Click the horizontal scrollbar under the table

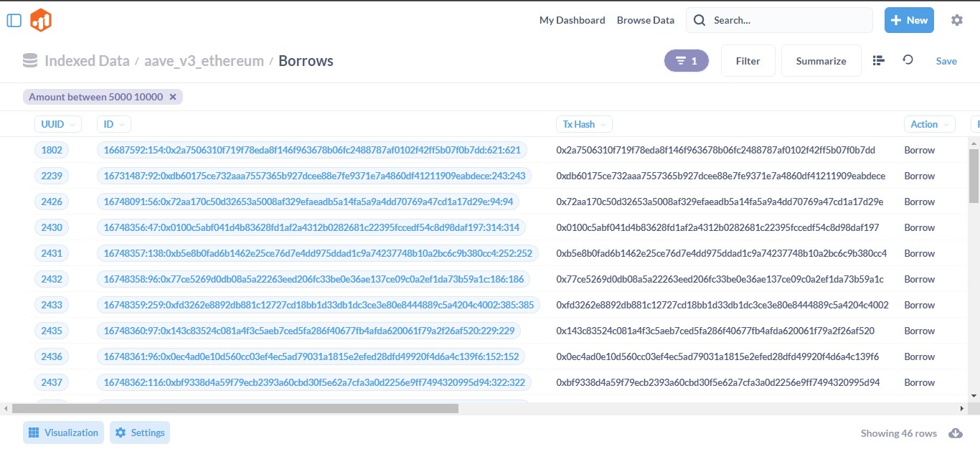(235, 408)
